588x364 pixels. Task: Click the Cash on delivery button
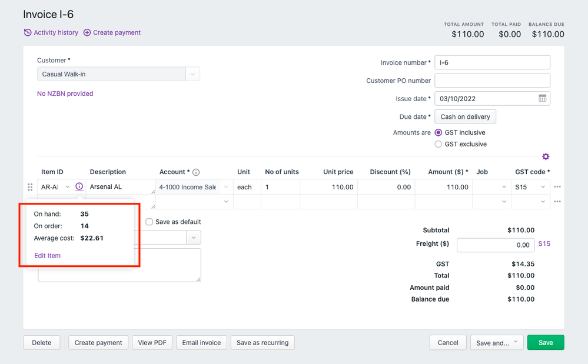pos(465,116)
